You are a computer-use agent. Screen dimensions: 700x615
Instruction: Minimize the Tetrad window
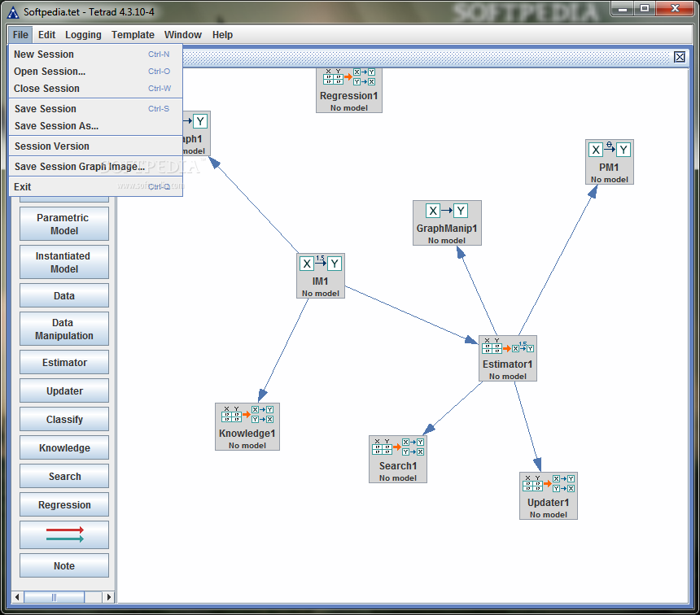pos(623,9)
